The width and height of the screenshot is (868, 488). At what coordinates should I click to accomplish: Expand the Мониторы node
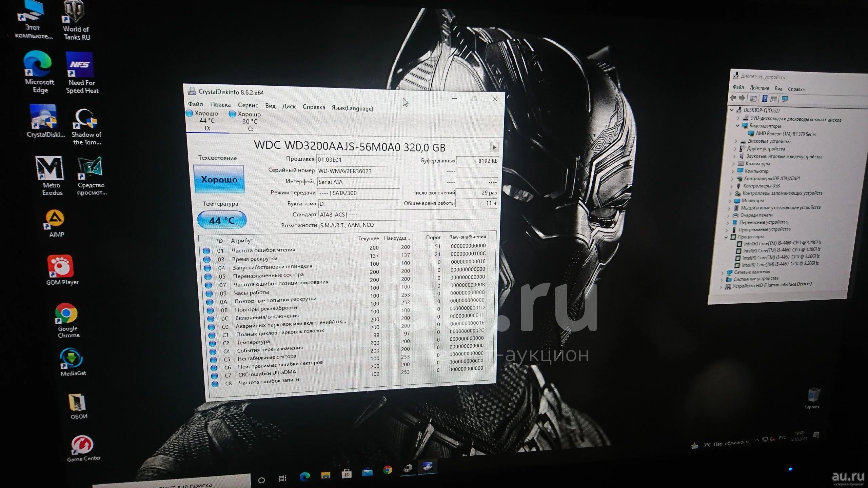pos(730,201)
